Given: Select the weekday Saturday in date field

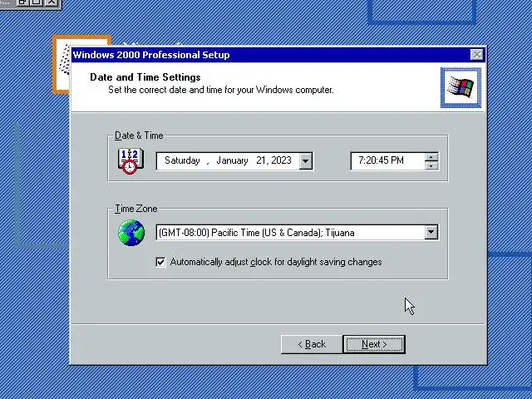Looking at the screenshot, I should pos(182,160).
